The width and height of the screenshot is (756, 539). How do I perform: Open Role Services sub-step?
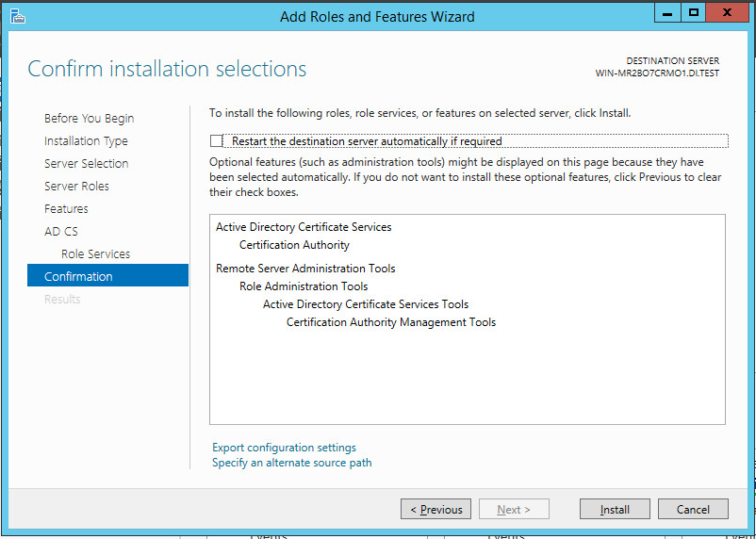coord(95,254)
